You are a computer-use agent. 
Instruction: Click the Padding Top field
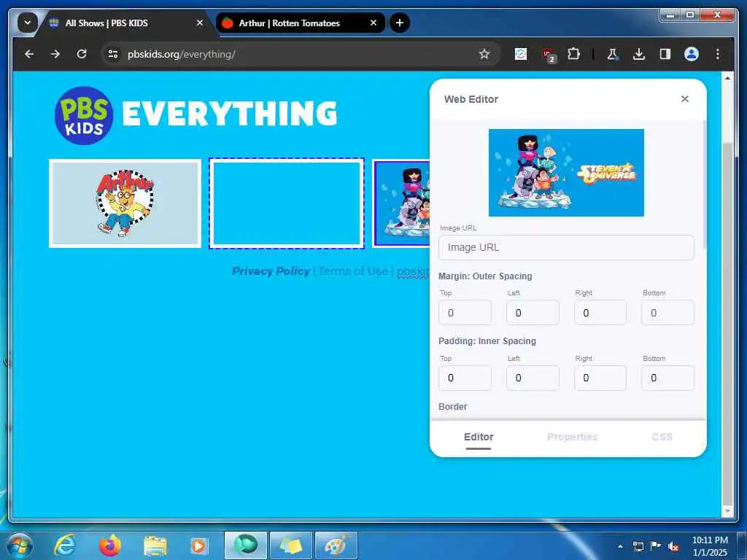[x=465, y=378]
